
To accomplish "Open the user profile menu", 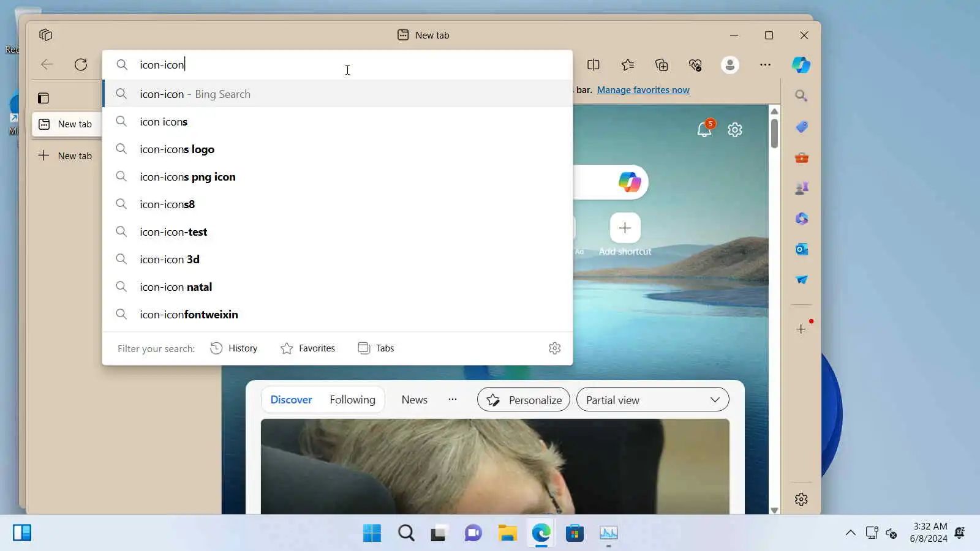I will click(730, 65).
